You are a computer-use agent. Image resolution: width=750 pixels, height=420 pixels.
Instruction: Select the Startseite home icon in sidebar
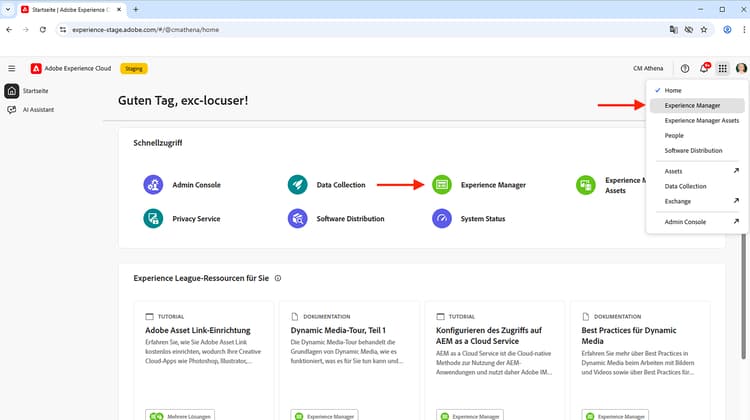11,91
